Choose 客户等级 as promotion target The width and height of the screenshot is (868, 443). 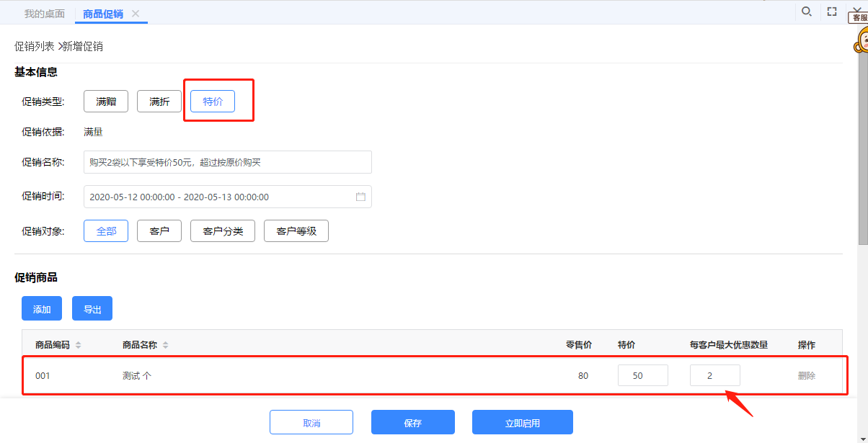(x=296, y=231)
